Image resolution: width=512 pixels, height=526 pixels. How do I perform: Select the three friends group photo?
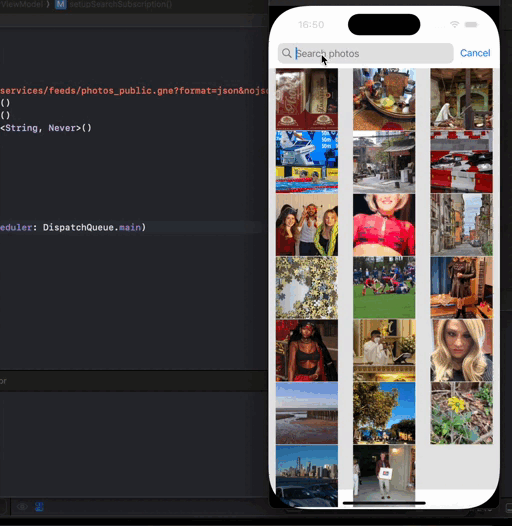[307, 225]
